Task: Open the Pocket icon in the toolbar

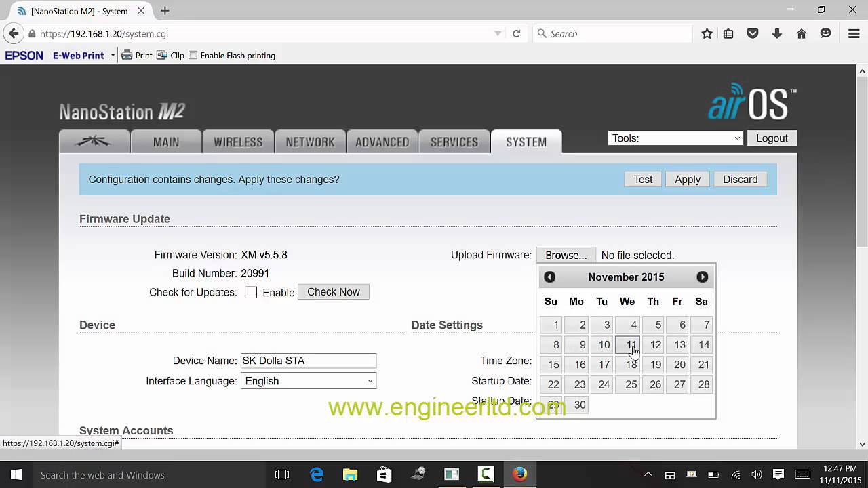Action: [753, 33]
